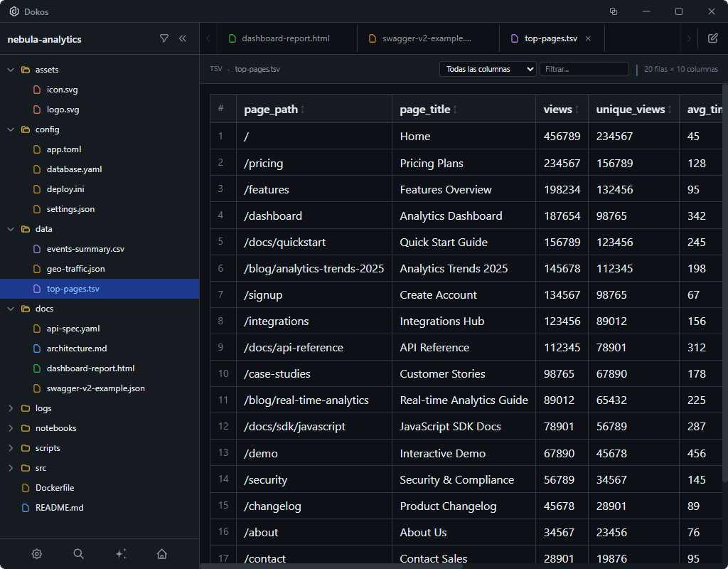
Task: Switch to dashboard-report.html tab
Action: [286, 38]
